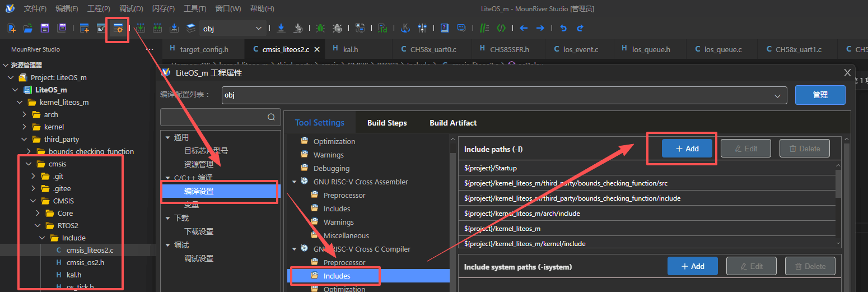
Task: Collapse the RTOS2 folder in explorer
Action: pos(38,225)
